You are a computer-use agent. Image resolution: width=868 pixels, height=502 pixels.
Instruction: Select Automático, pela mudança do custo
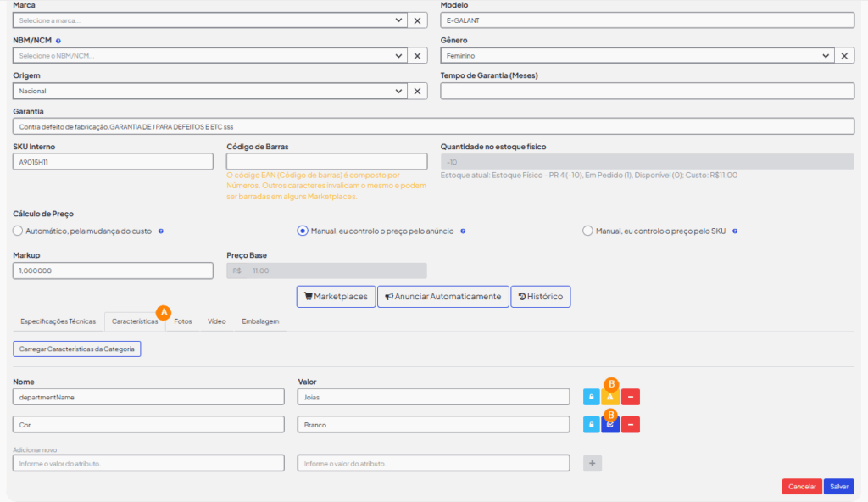pos(18,231)
